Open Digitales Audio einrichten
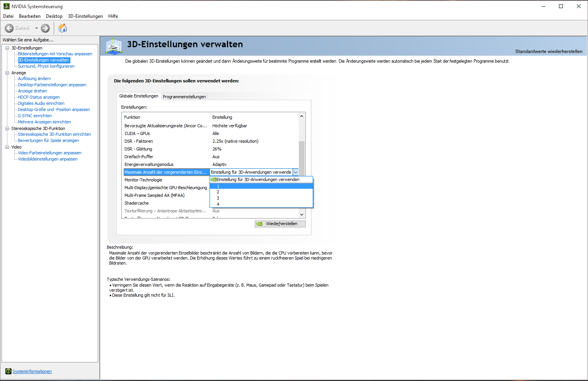 [41, 103]
